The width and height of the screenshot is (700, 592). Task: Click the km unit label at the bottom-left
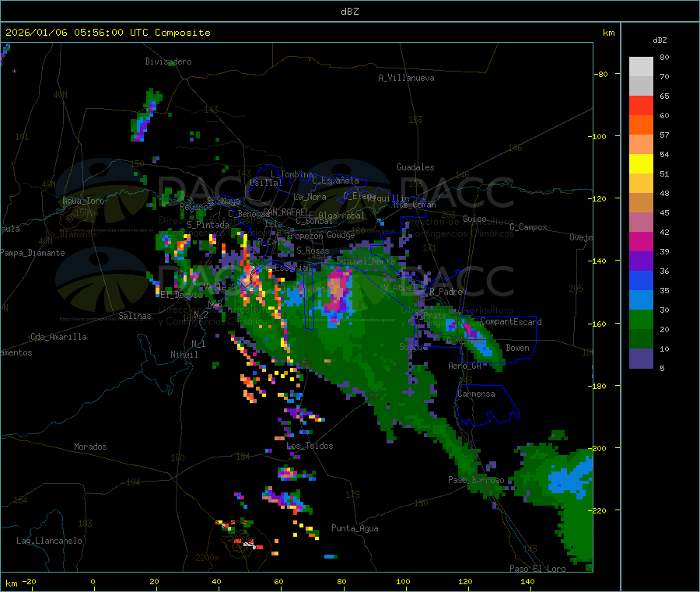tap(11, 583)
